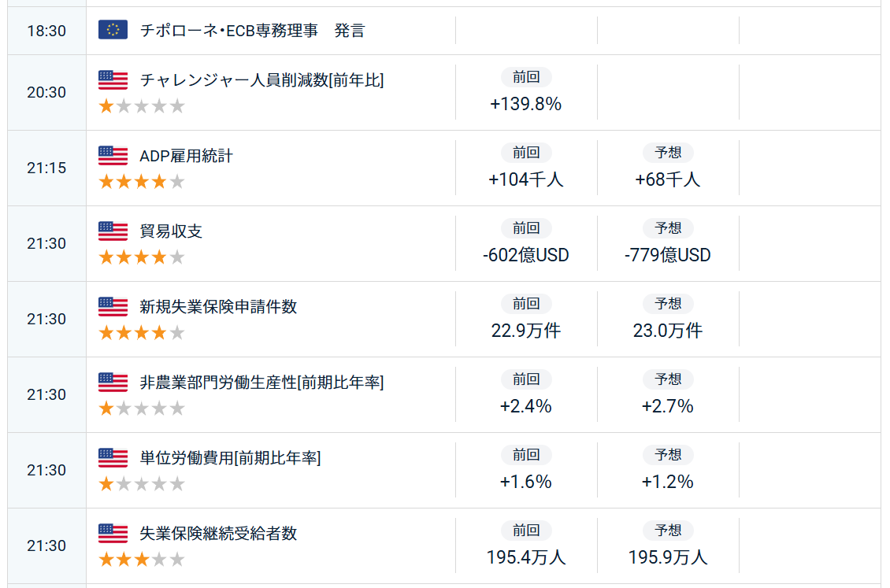Viewport: 890px width, 588px height.
Task: Click US flag beside チャレンジャー人員削減数
Action: (x=113, y=80)
